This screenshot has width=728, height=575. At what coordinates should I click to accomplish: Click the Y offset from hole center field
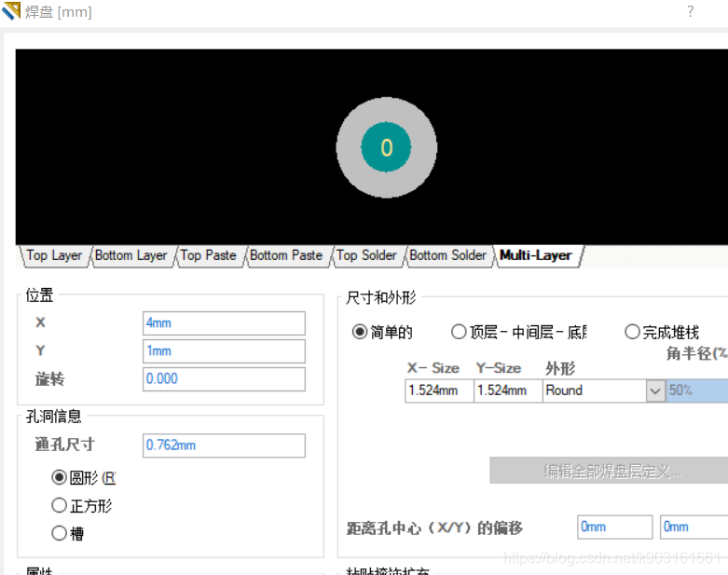[x=694, y=527]
